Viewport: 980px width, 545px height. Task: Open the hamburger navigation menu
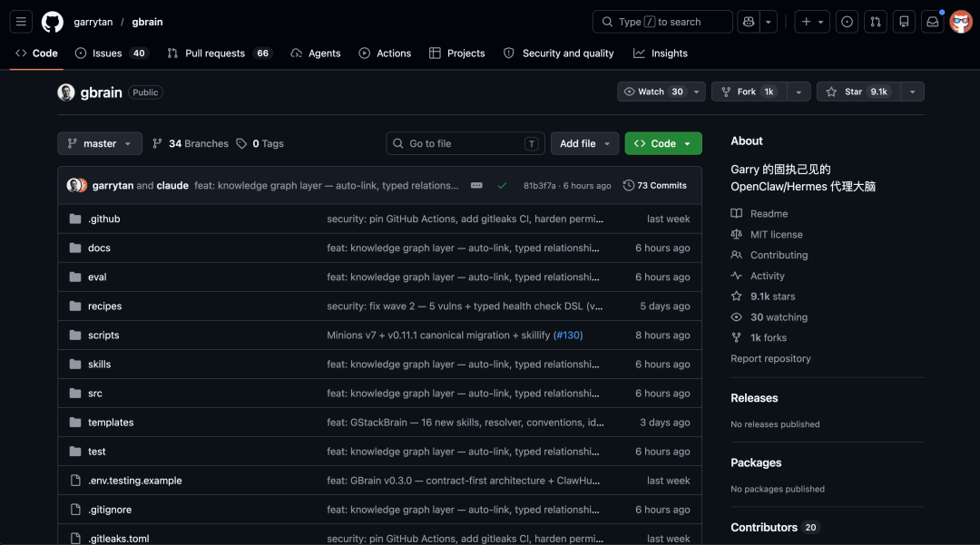coord(22,22)
